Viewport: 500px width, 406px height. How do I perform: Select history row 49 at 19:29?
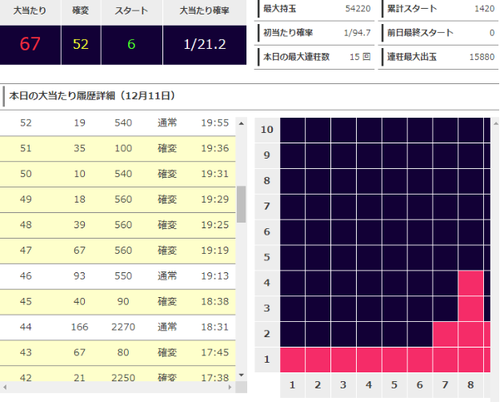118,200
